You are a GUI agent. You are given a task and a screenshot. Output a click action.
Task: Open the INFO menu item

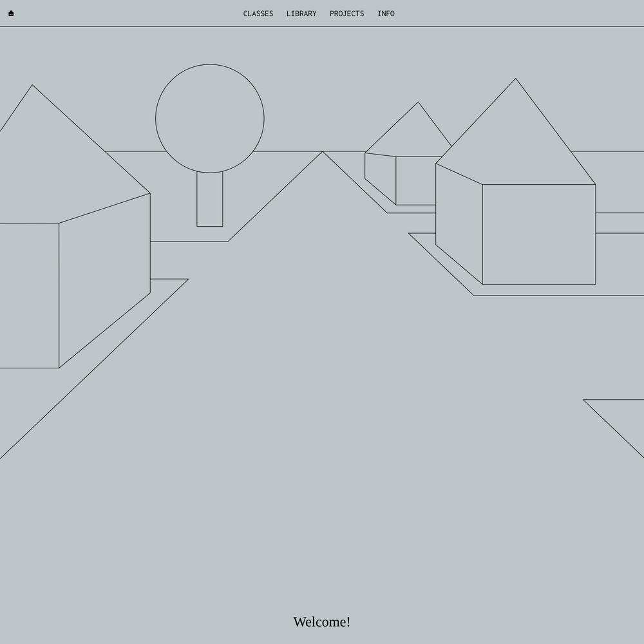point(386,14)
